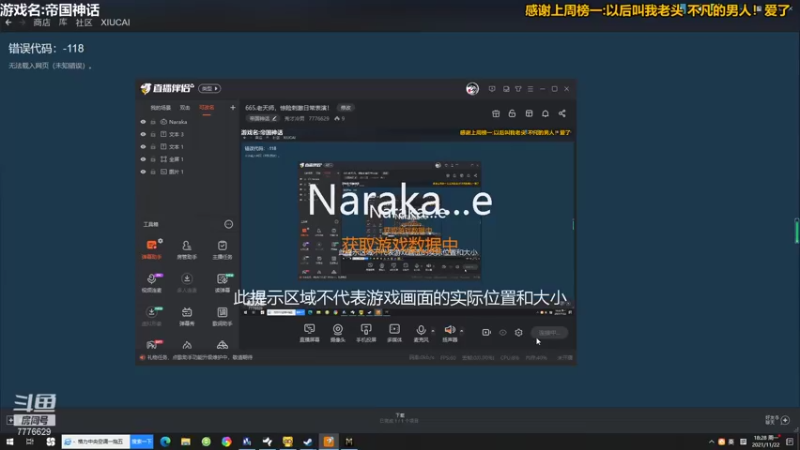Switch to the 我的场景 tab
Image resolution: width=800 pixels, height=450 pixels.
tap(160, 108)
